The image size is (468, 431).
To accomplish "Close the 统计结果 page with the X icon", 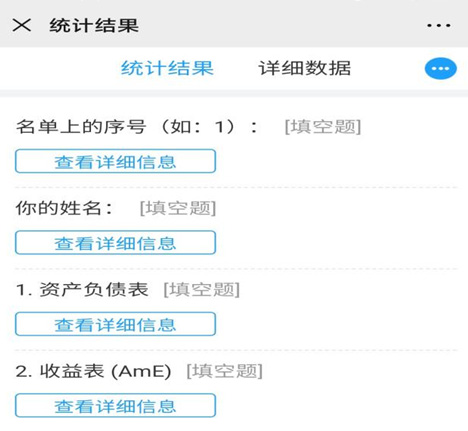I will point(22,25).
